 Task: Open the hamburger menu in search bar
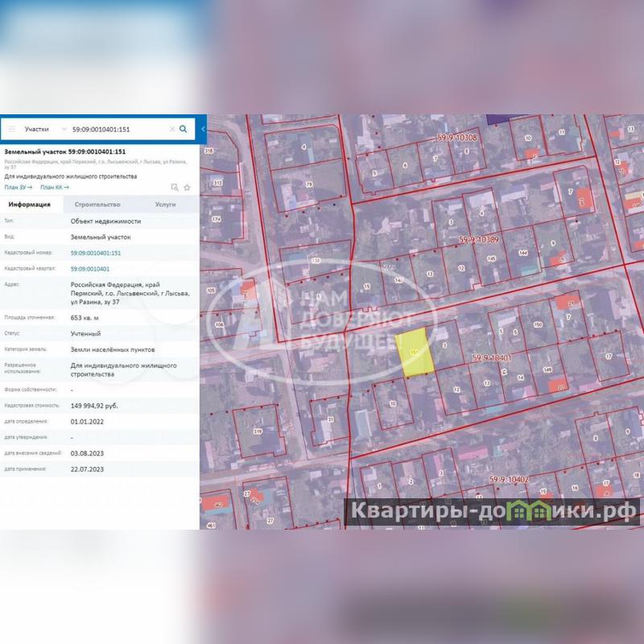11,129
